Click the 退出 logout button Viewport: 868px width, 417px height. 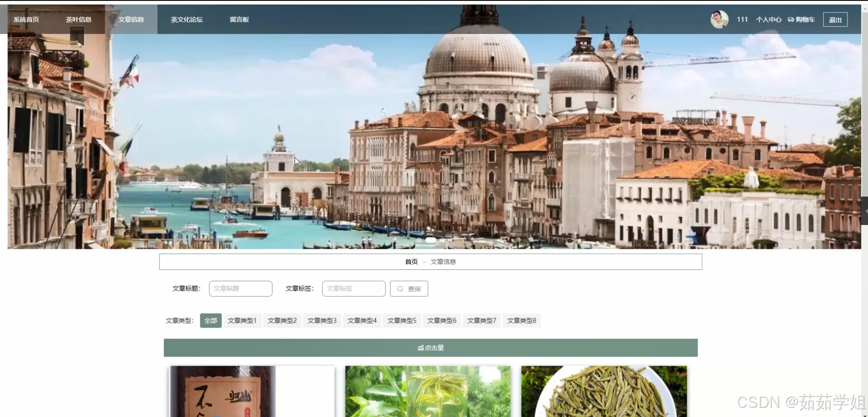tap(835, 20)
